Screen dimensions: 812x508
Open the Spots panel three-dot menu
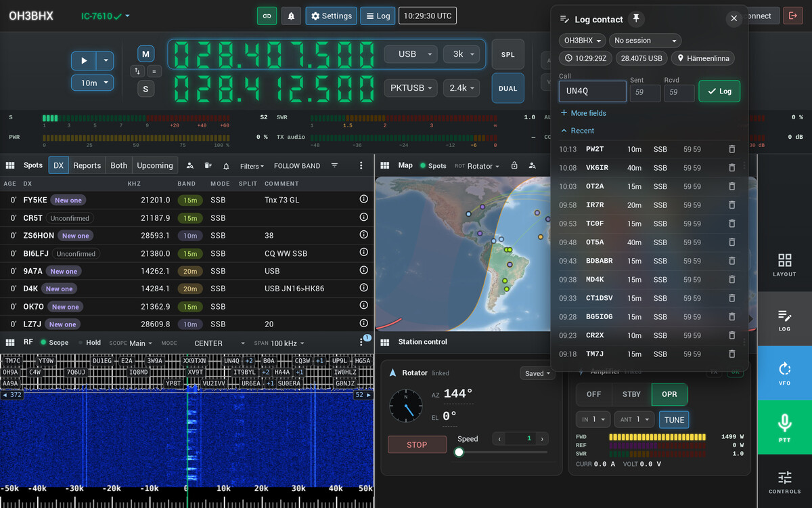tap(361, 165)
